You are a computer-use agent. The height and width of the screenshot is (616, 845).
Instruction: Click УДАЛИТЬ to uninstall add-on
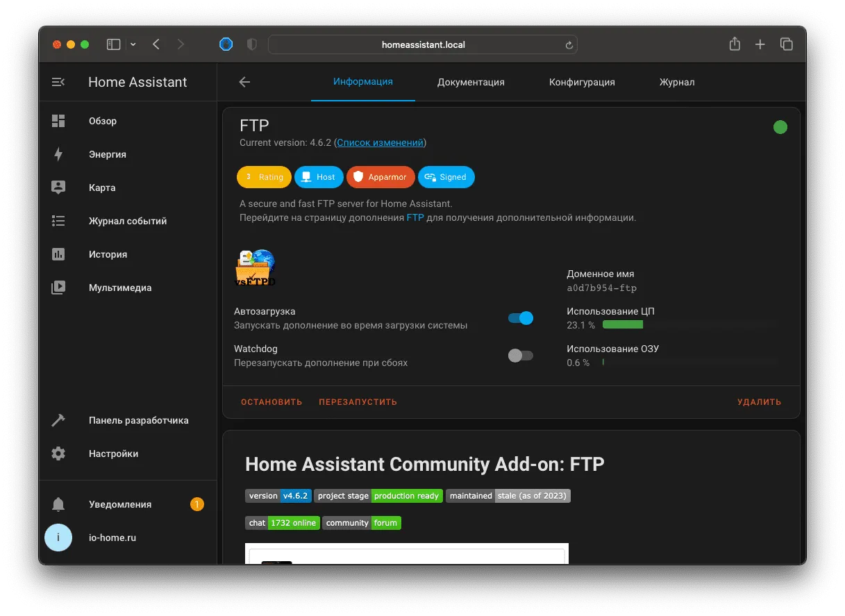760,402
